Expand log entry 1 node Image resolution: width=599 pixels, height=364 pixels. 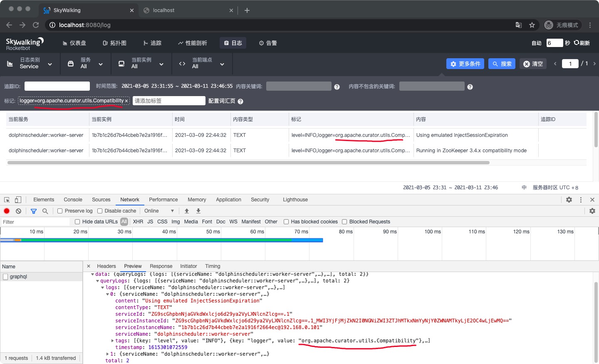click(x=107, y=354)
